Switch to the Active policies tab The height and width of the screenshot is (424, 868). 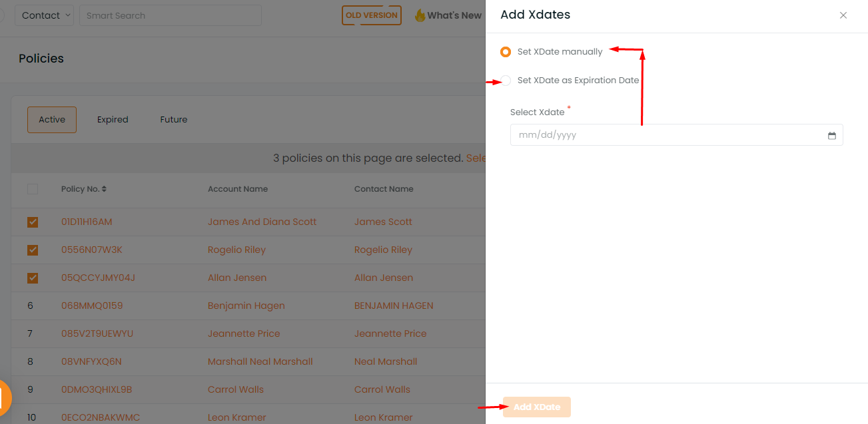coord(52,120)
